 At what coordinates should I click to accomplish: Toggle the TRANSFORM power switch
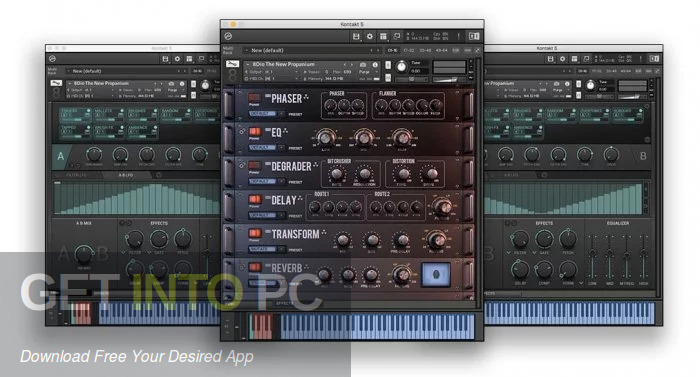(x=254, y=233)
